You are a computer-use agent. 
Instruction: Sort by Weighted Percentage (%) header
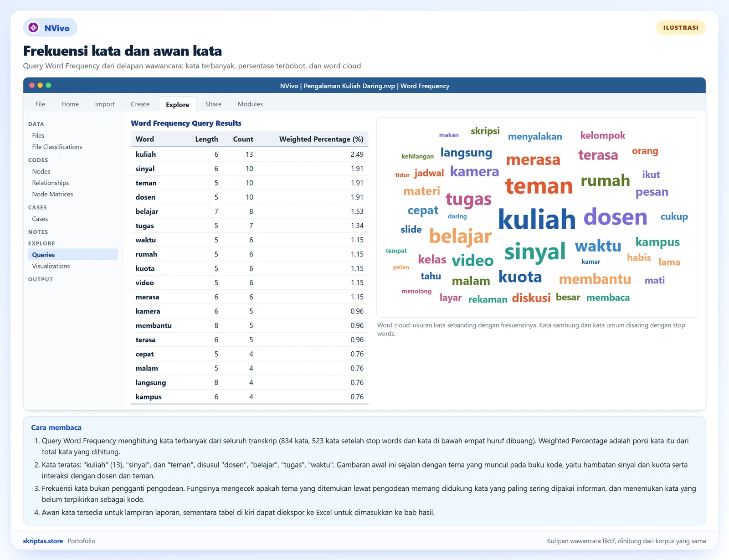[321, 139]
